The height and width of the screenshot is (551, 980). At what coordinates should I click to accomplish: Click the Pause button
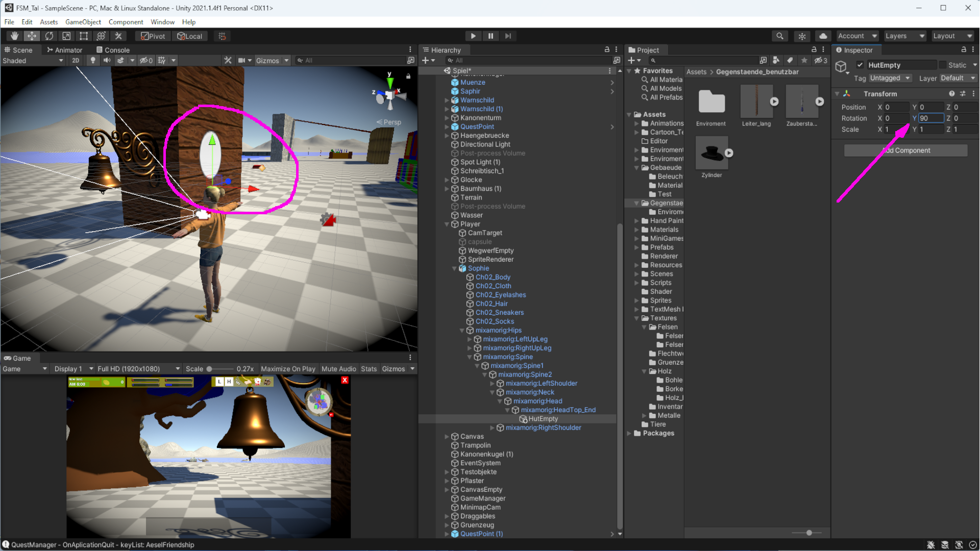[491, 36]
